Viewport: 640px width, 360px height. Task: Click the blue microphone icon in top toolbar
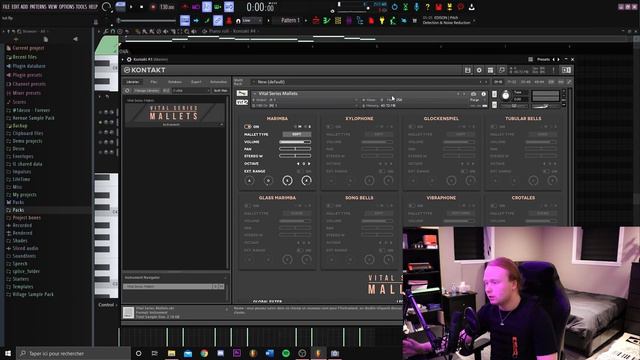tap(416, 7)
